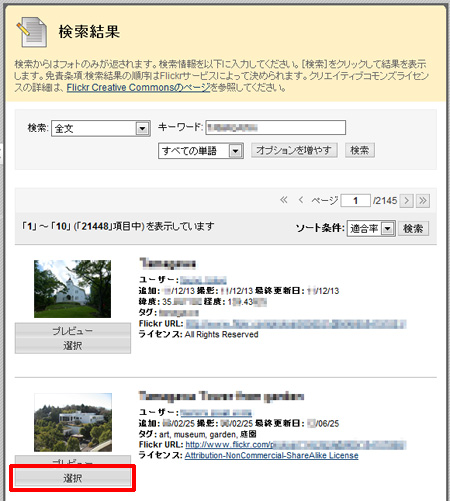This screenshot has width=450, height=501.
Task: Click the キーワード input field
Action: tap(275, 128)
